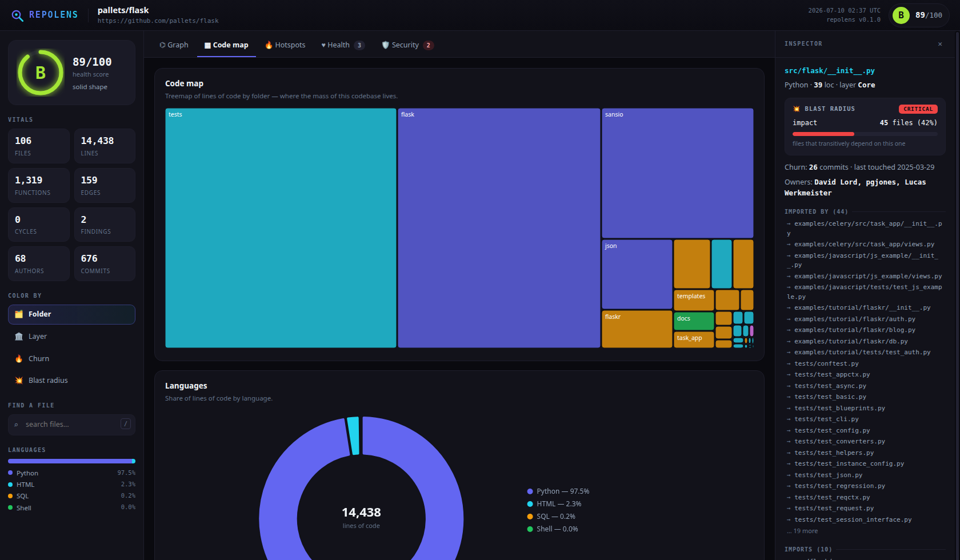Open src/flask/__init__.py file link in inspector

click(829, 71)
